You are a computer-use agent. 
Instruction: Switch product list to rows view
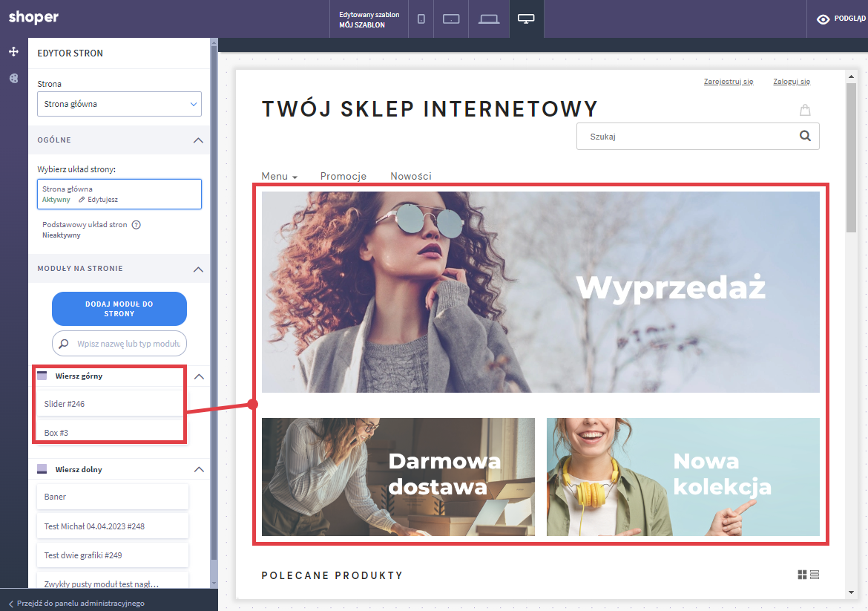pos(815,575)
